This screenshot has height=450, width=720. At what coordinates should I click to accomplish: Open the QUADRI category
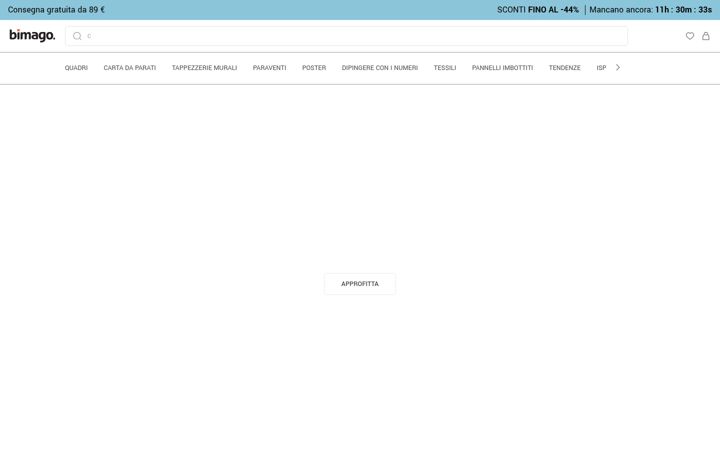click(76, 68)
